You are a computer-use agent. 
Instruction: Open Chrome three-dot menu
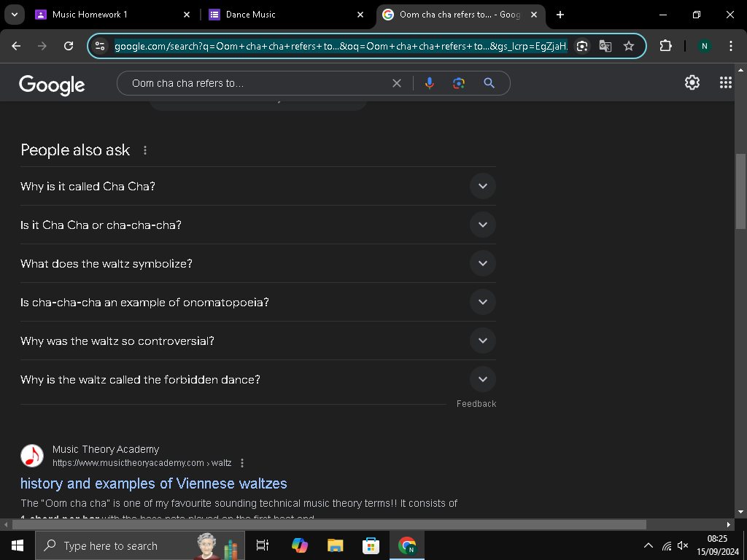coord(731,46)
